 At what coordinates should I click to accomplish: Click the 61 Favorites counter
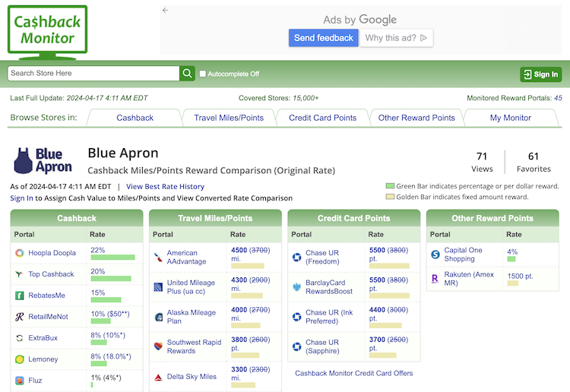coord(534,162)
